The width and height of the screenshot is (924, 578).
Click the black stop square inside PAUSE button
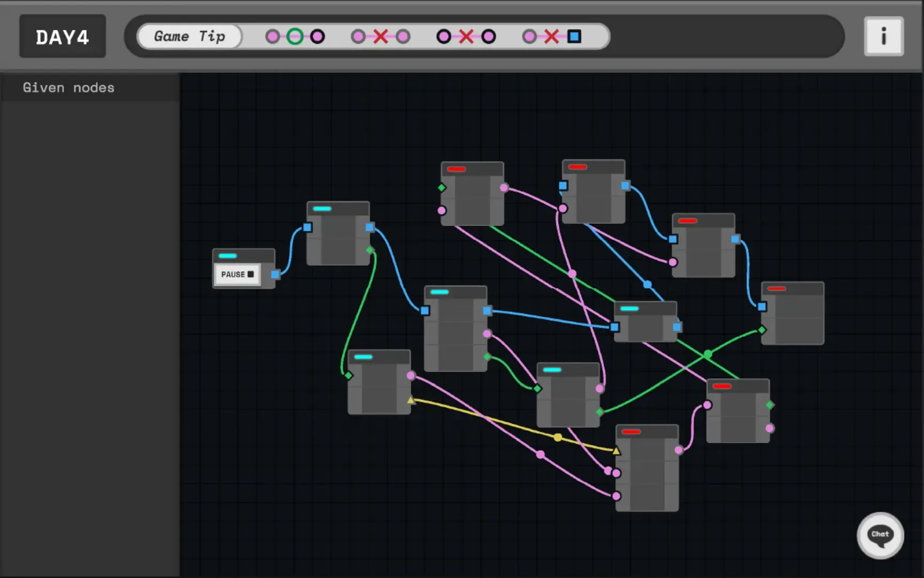(x=251, y=274)
